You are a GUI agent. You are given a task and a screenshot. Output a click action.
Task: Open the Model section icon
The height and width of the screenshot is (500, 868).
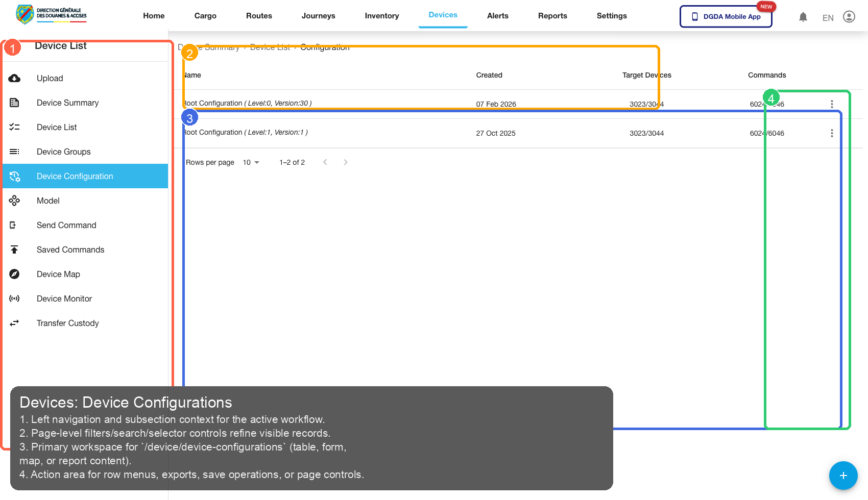pos(14,201)
